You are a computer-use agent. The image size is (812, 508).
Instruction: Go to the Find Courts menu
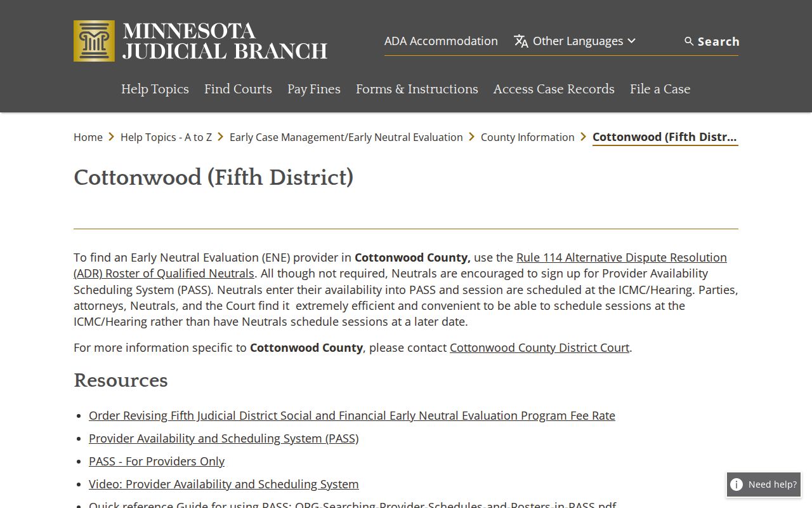[238, 89]
